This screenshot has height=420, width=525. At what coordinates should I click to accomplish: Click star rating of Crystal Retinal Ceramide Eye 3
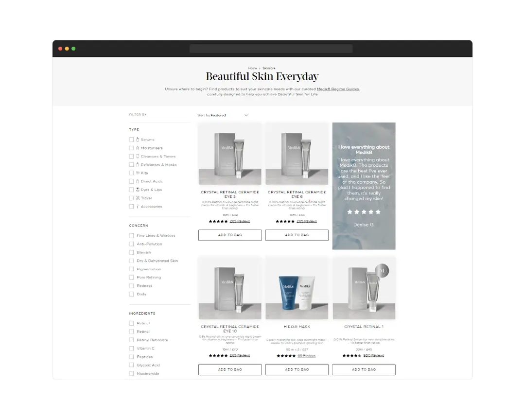(x=218, y=221)
